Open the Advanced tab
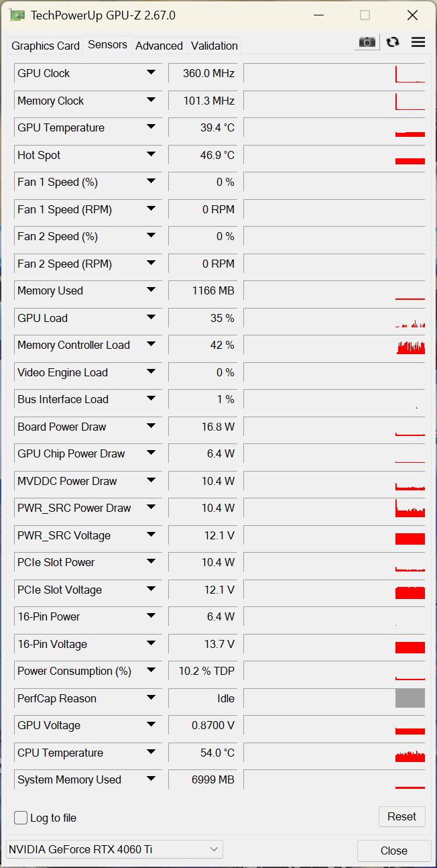Image resolution: width=437 pixels, height=868 pixels. (x=159, y=46)
